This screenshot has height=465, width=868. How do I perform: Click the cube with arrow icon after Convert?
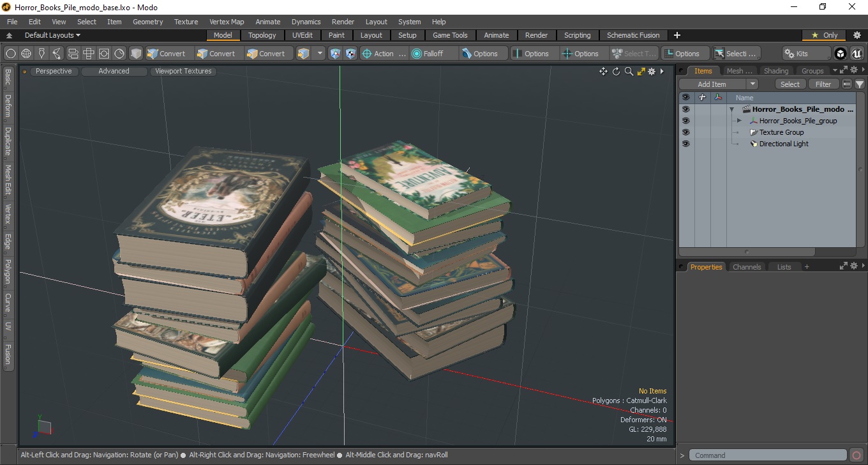pyautogui.click(x=303, y=54)
